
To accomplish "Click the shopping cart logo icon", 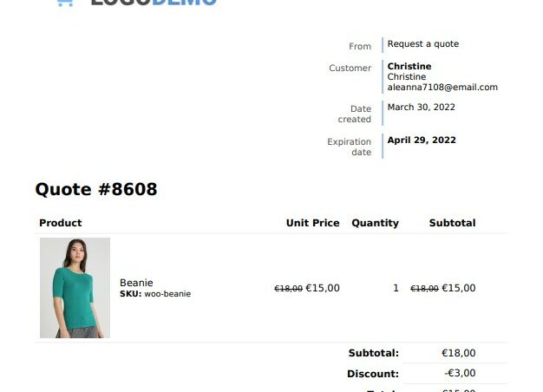I will [63, 3].
